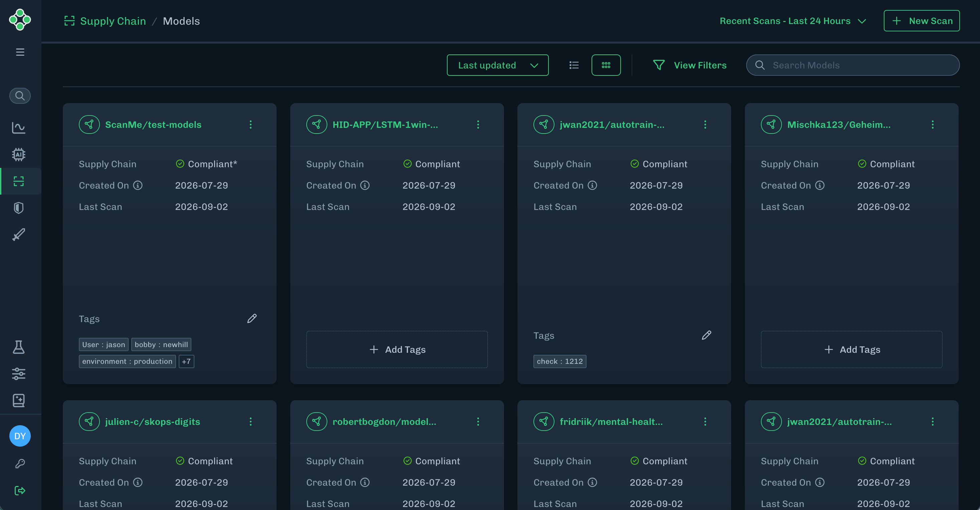Switch to list view
The width and height of the screenshot is (980, 510).
point(574,65)
